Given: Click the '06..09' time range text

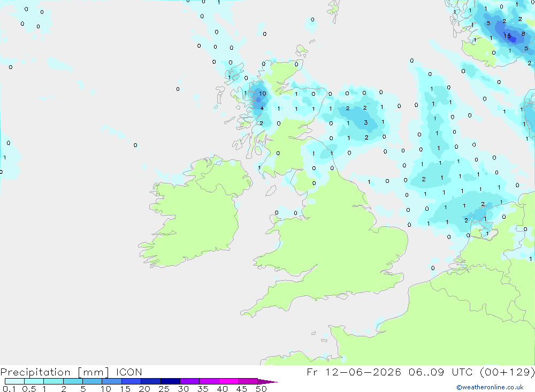Looking at the screenshot, I should 426,372.
